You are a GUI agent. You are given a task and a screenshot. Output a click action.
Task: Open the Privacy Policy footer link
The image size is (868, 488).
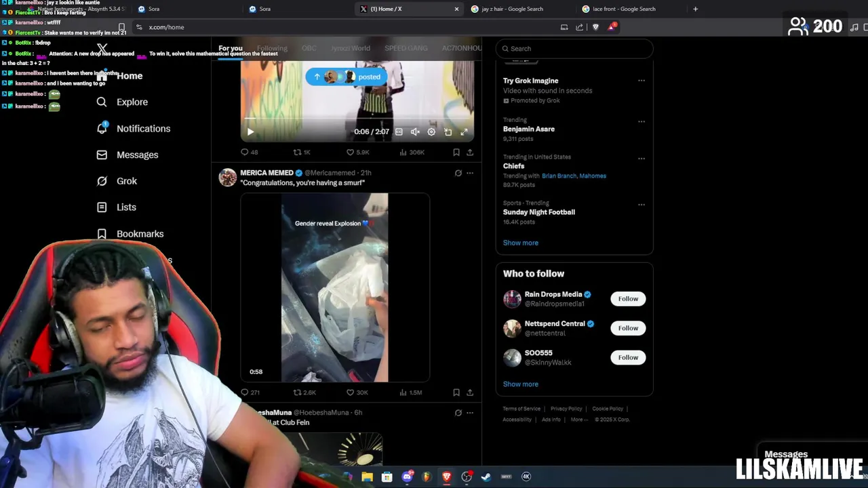[x=566, y=409]
